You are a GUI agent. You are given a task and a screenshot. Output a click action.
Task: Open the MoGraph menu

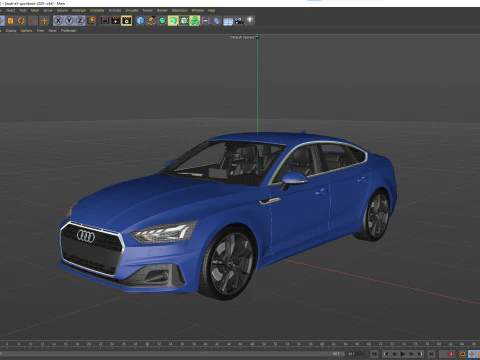[79, 10]
